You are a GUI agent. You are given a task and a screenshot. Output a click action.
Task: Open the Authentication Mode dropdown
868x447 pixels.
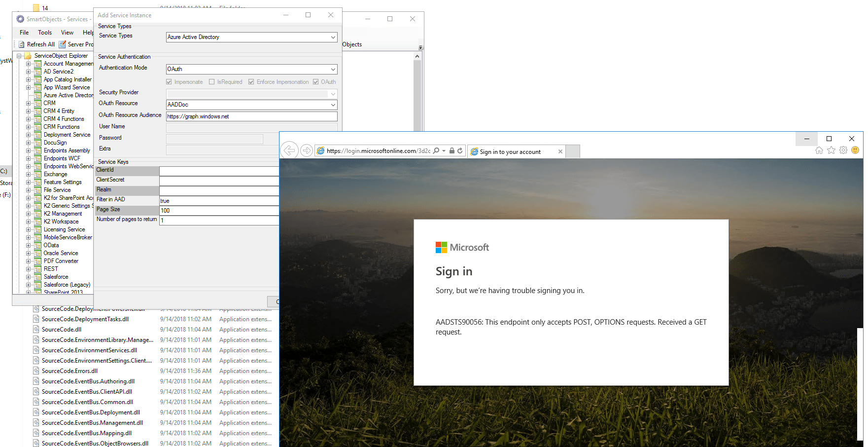coord(333,69)
